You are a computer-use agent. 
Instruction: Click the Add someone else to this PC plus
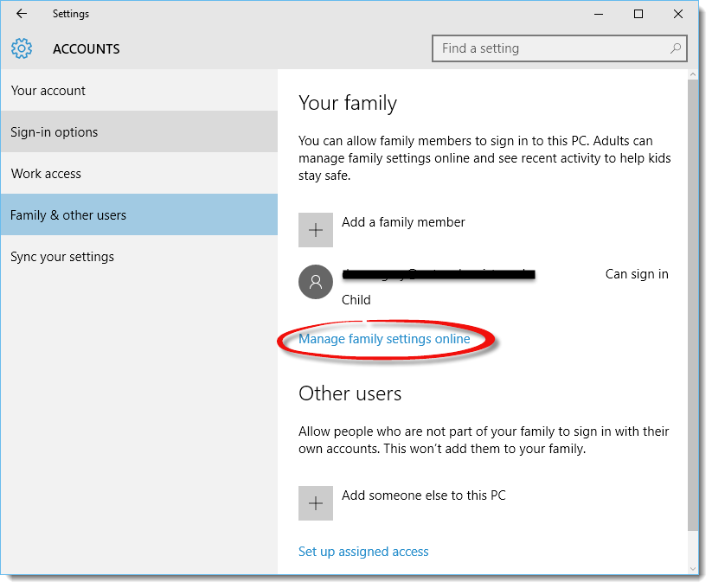coord(315,502)
